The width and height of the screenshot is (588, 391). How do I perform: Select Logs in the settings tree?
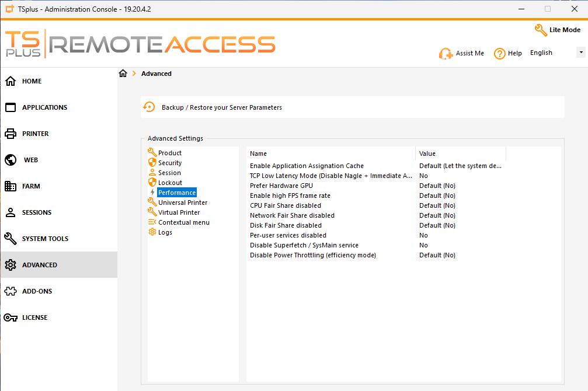(x=165, y=232)
